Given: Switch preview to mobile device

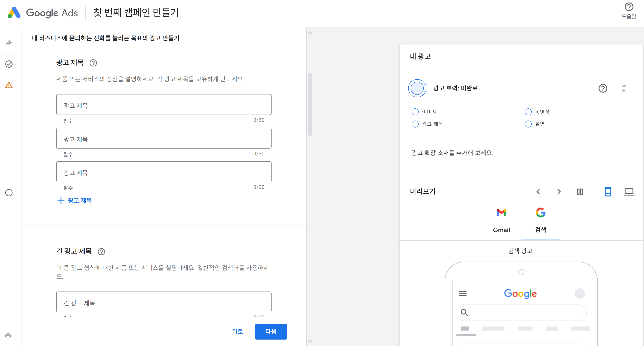Looking at the screenshot, I should coord(608,192).
